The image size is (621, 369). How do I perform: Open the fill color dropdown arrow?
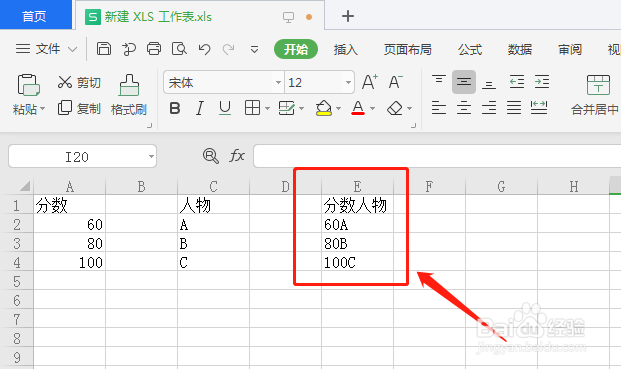click(338, 108)
